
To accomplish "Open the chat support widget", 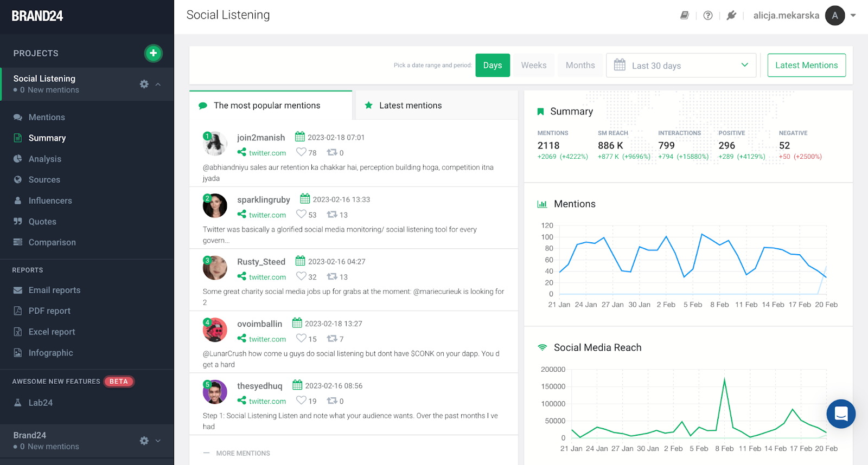I will (x=841, y=414).
